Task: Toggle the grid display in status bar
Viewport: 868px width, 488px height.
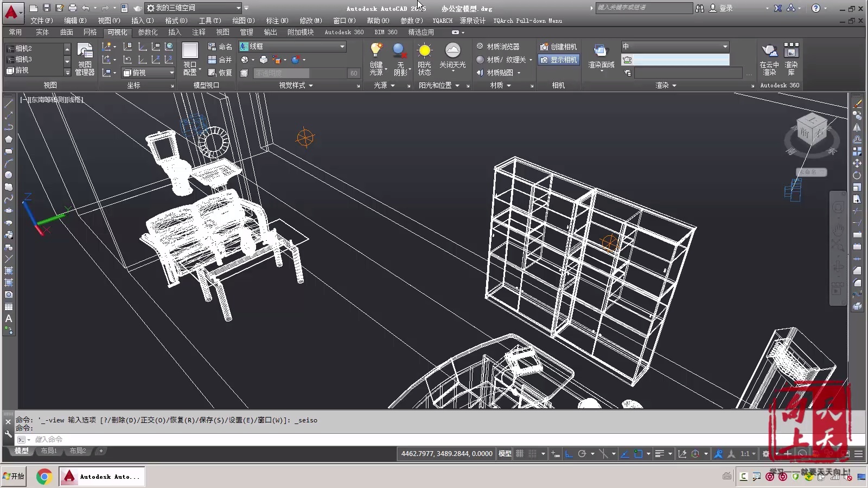Action: coord(520,454)
